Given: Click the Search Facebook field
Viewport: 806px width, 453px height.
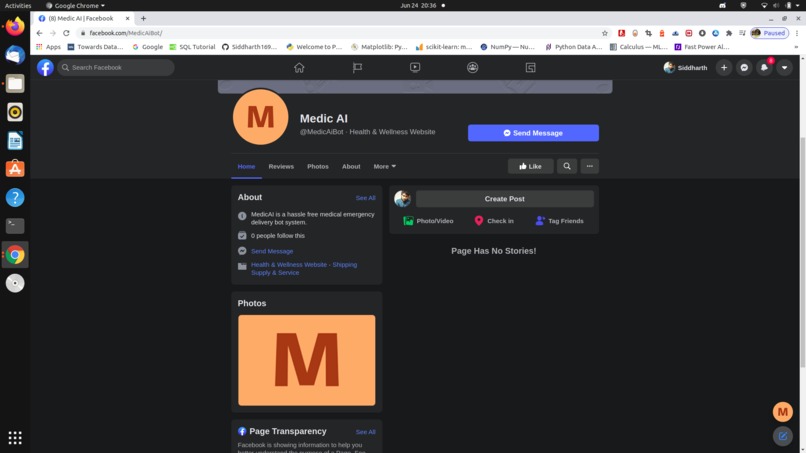Looking at the screenshot, I should click(x=116, y=67).
